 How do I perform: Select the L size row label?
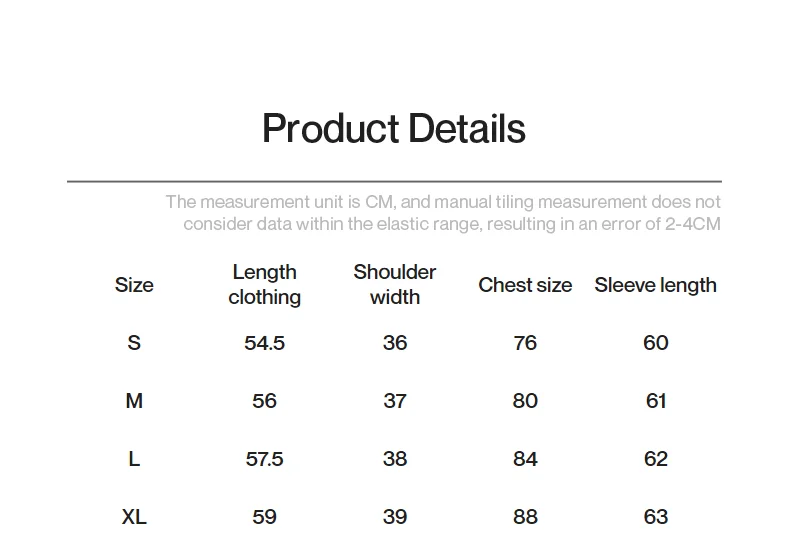pos(134,459)
